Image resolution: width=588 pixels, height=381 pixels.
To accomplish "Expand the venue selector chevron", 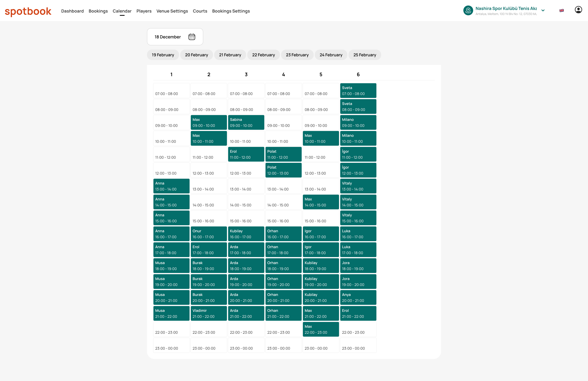I will coord(543,10).
